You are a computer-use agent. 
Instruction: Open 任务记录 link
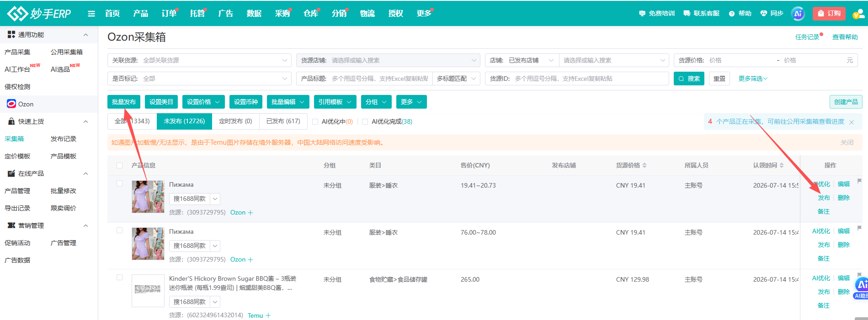pyautogui.click(x=807, y=37)
